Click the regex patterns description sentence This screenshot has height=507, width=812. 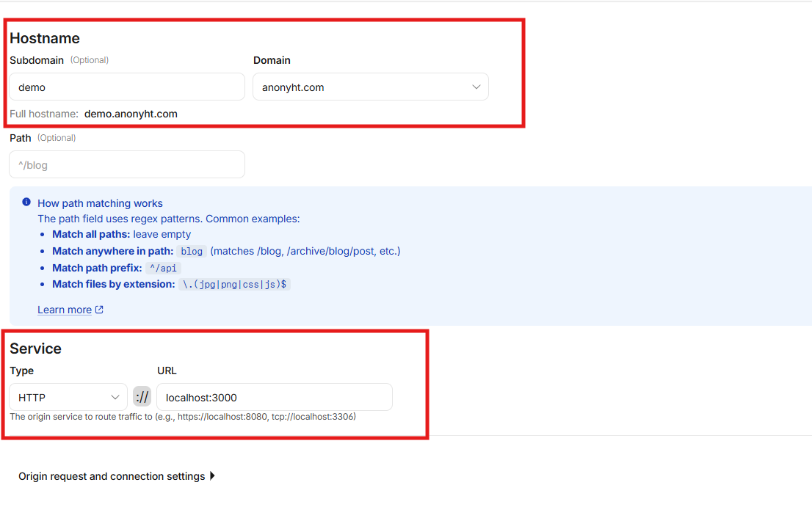(x=169, y=219)
